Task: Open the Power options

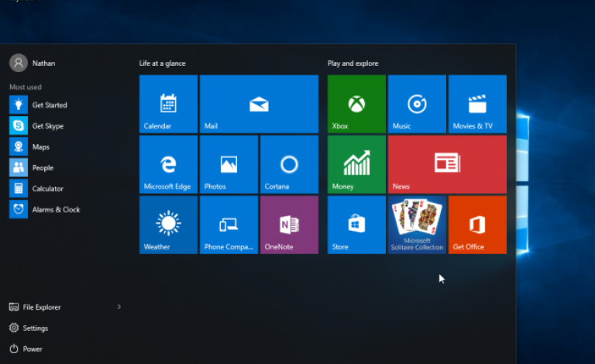Action: tap(26, 349)
